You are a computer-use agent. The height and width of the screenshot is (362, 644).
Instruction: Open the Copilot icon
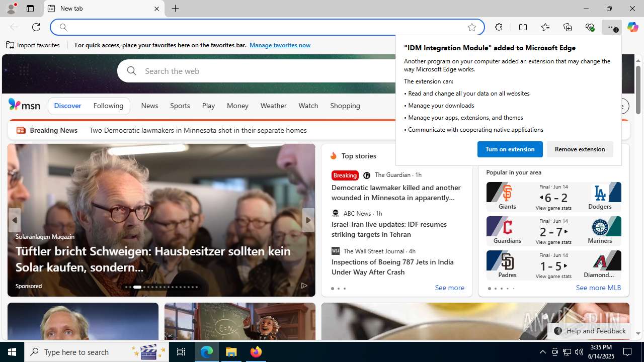(x=632, y=27)
